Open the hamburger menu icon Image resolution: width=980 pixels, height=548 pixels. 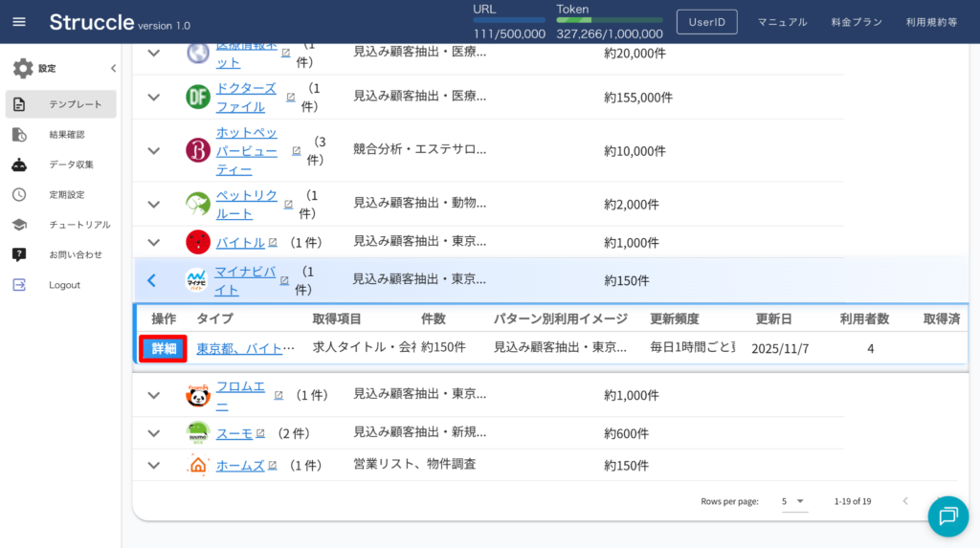(19, 22)
